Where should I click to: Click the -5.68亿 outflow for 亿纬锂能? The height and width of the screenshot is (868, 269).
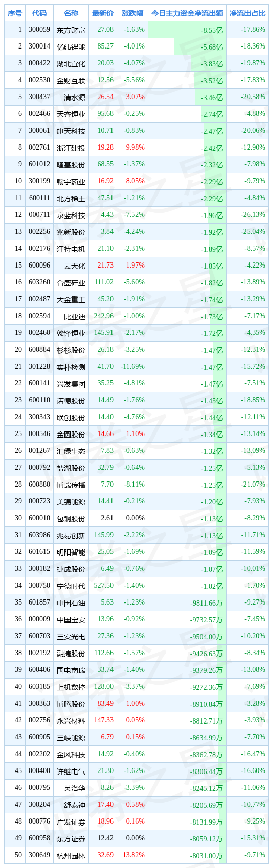pos(212,47)
